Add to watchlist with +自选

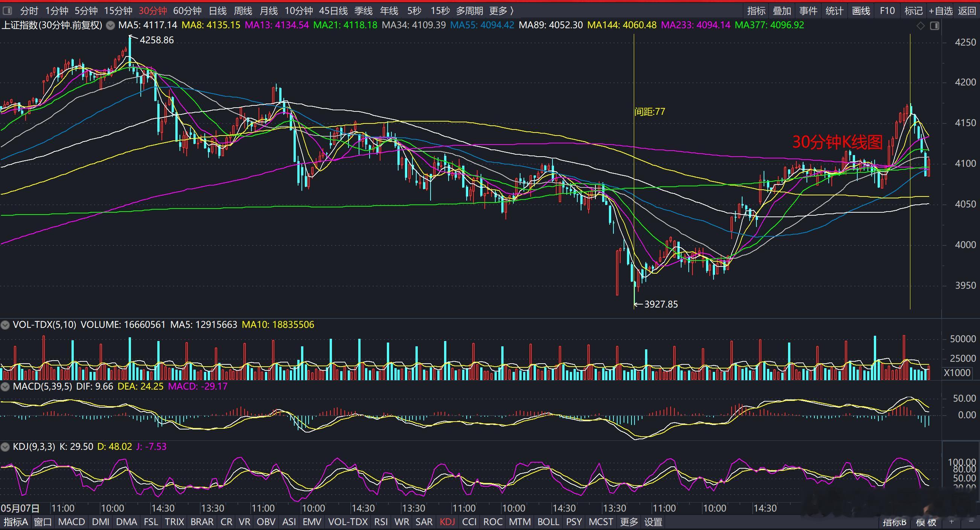[x=941, y=11]
